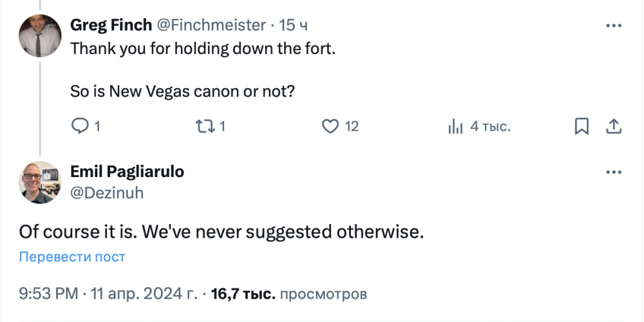The width and height of the screenshot is (644, 322).
Task: Like Greg Finch's tweet with the heart
Action: (330, 126)
